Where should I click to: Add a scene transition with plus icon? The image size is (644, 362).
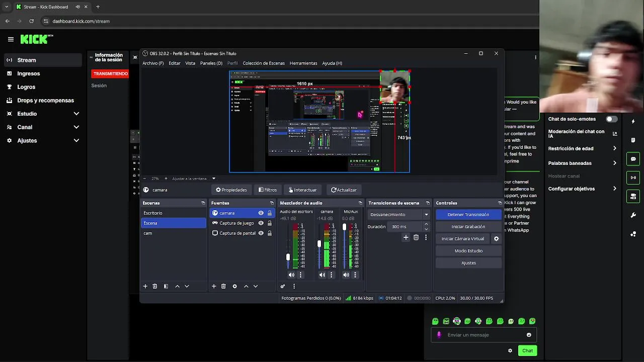[406, 237]
